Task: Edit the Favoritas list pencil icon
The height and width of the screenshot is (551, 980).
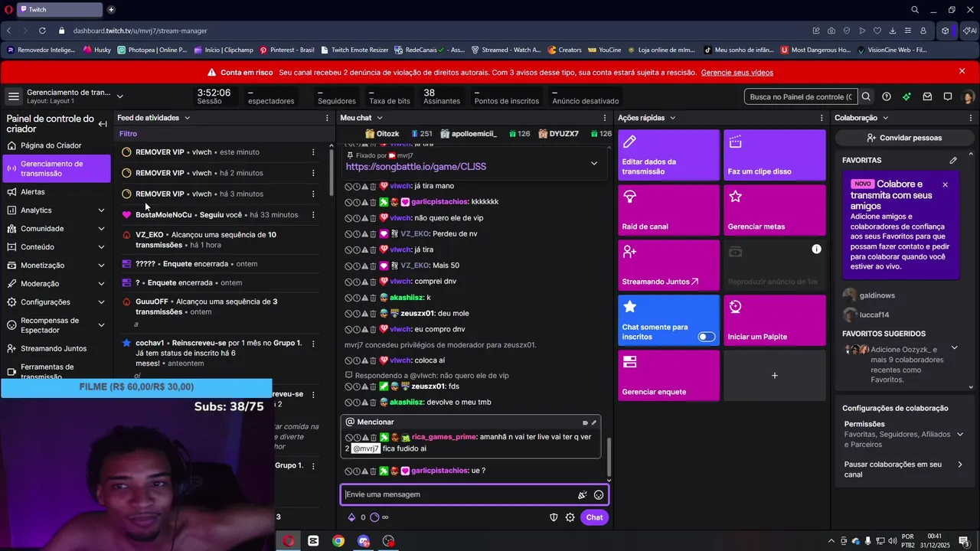Action: [953, 161]
